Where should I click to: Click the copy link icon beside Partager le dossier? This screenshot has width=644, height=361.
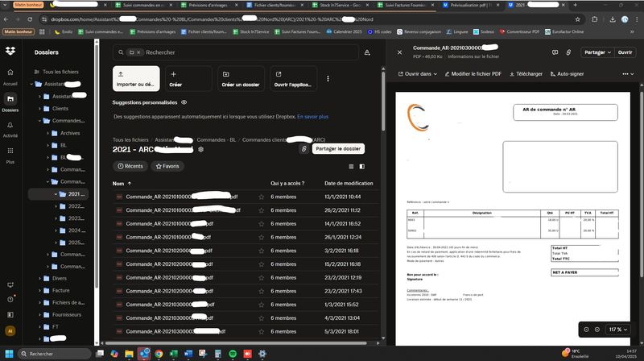(303, 148)
